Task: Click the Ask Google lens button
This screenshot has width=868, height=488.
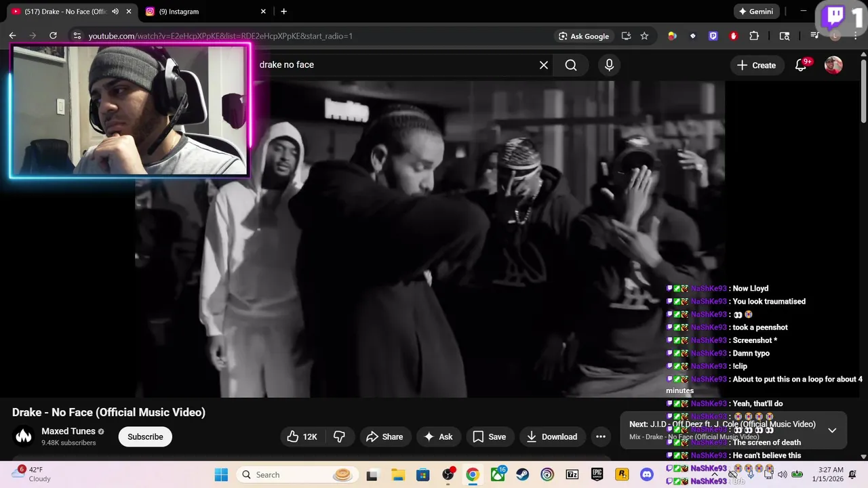Action: 583,36
